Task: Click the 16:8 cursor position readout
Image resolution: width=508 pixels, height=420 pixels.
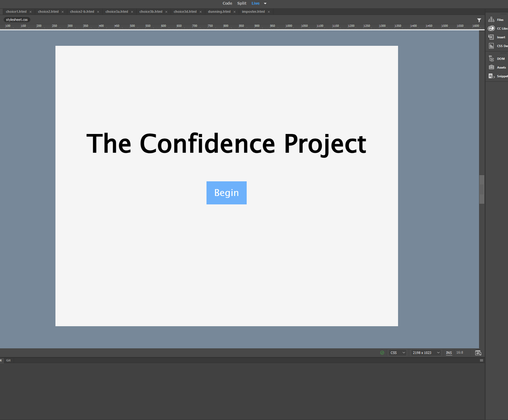Action: (460, 353)
